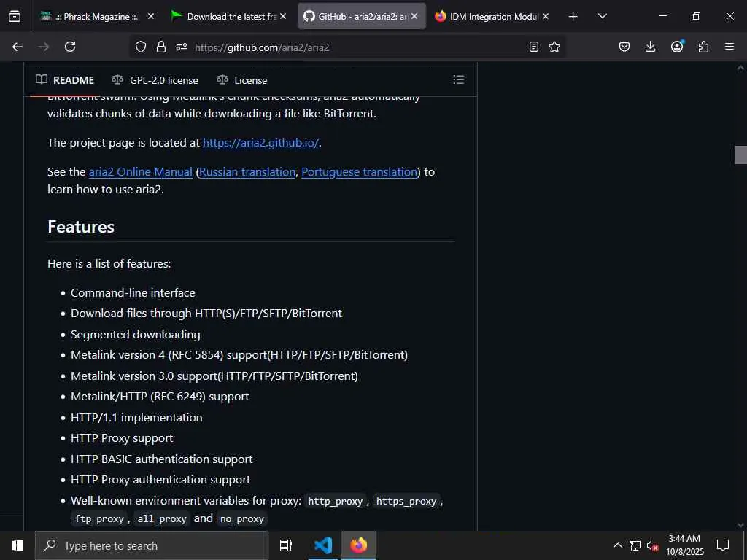Viewport: 747px width, 560px height.
Task: Close the Download the latest free tab
Action: (283, 16)
